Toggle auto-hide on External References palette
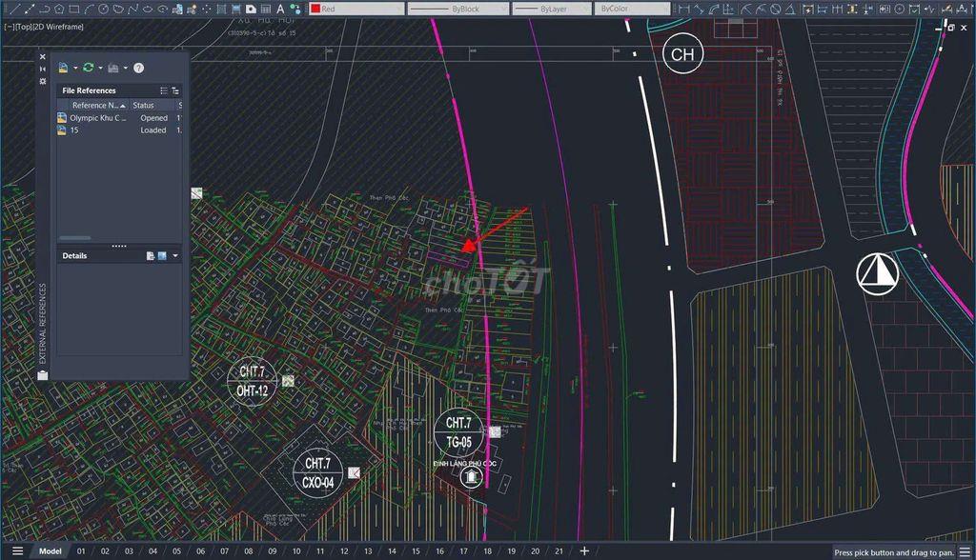Screen dimensions: 976x560 [42, 69]
